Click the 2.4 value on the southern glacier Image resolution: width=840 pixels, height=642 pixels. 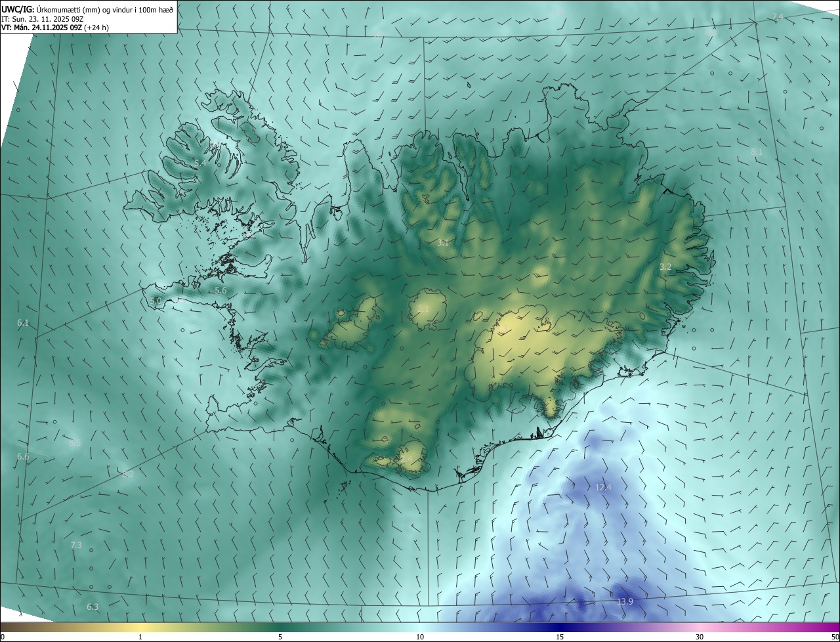tap(407, 460)
